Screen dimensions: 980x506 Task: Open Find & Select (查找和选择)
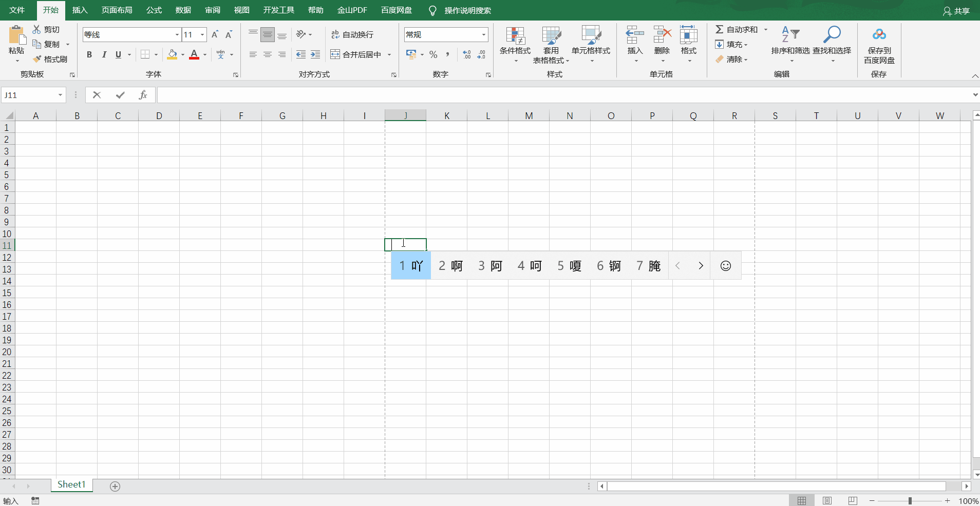pyautogui.click(x=832, y=45)
